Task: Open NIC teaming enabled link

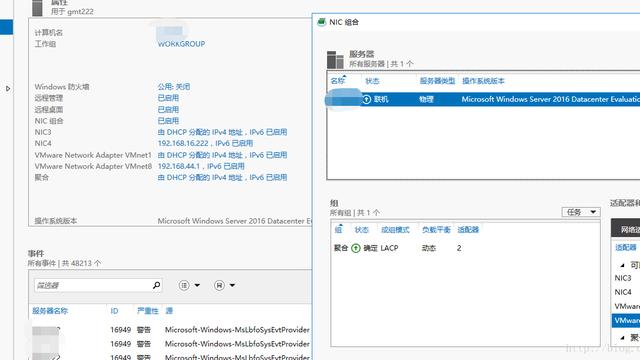Action: point(168,121)
